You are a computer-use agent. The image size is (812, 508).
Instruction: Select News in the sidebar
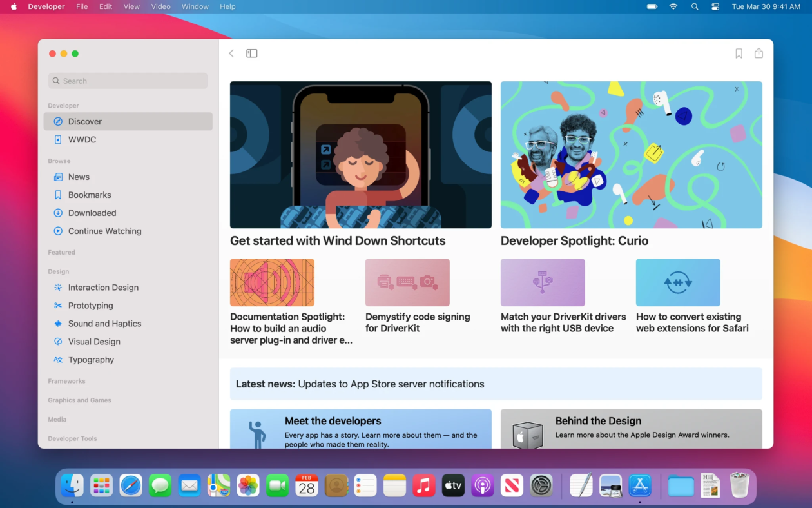pyautogui.click(x=79, y=177)
